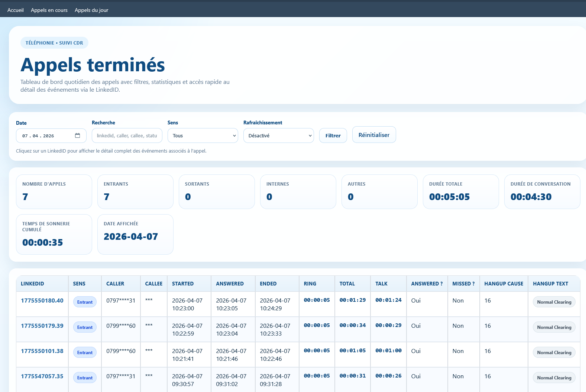Click the STARTED column header
Image resolution: width=586 pixels, height=392 pixels.
pyautogui.click(x=189, y=284)
